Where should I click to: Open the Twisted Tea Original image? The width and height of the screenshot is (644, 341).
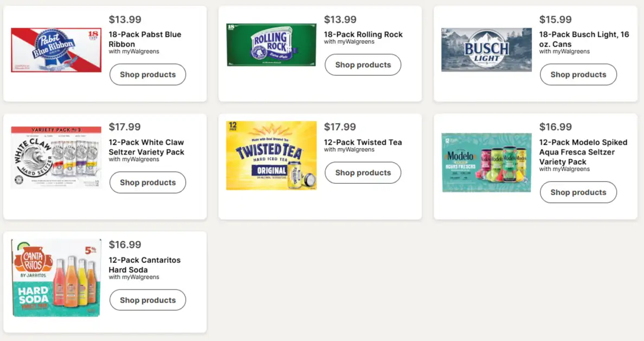271,155
